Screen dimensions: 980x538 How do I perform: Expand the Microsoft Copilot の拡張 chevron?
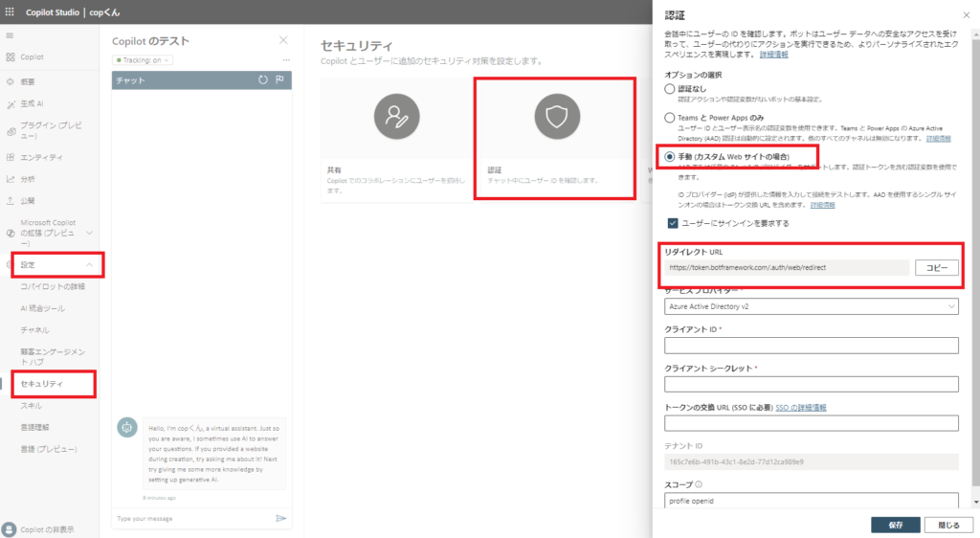[x=89, y=233]
